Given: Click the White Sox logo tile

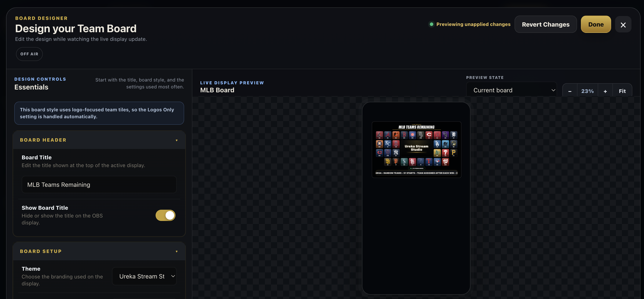Looking at the screenshot, I should [421, 135].
